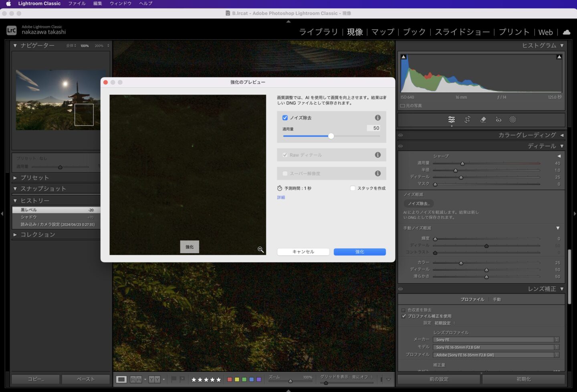Image resolution: width=577 pixels, height=392 pixels.
Task: Switch to the ライブラリ module
Action: [318, 32]
